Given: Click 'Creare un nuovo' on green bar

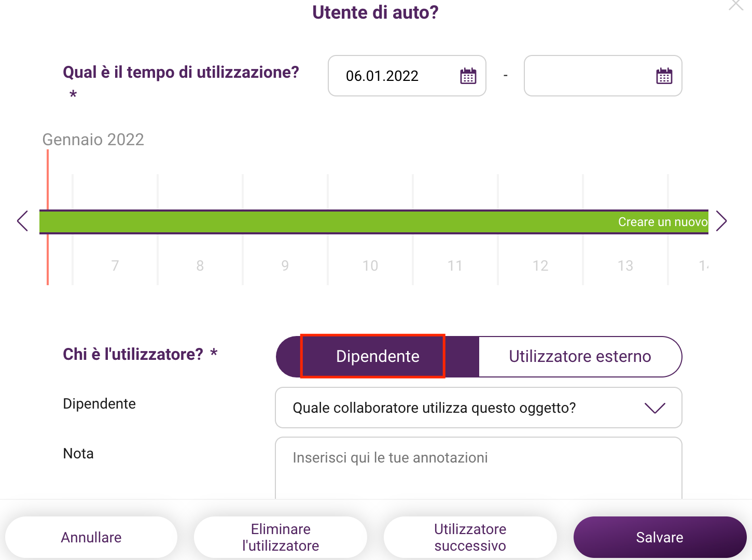Looking at the screenshot, I should click(x=663, y=222).
